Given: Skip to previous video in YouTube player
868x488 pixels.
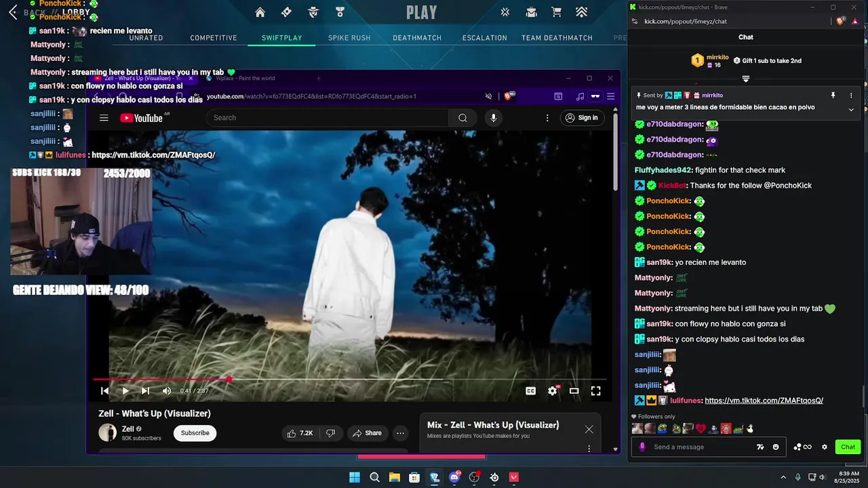Looking at the screenshot, I should (104, 391).
